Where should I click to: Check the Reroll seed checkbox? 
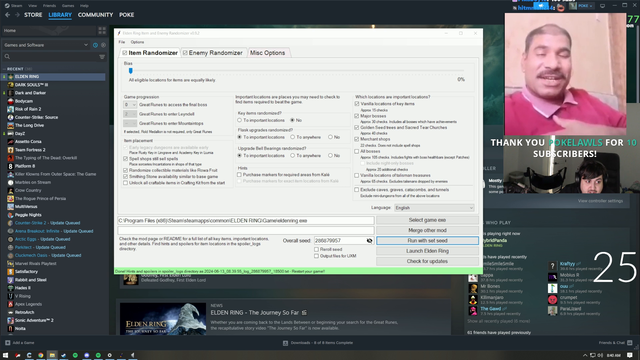coord(316,249)
